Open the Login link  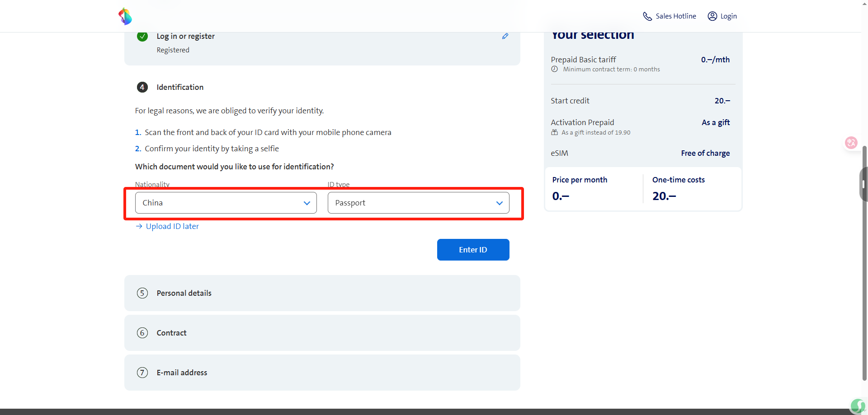(x=722, y=16)
